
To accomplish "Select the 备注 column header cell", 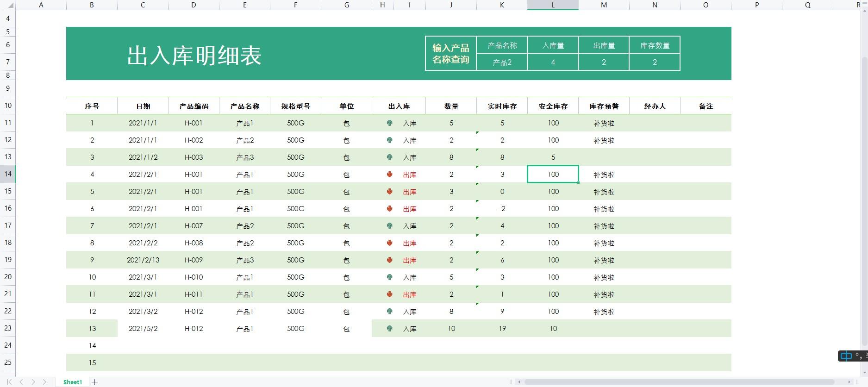I will tap(706, 106).
